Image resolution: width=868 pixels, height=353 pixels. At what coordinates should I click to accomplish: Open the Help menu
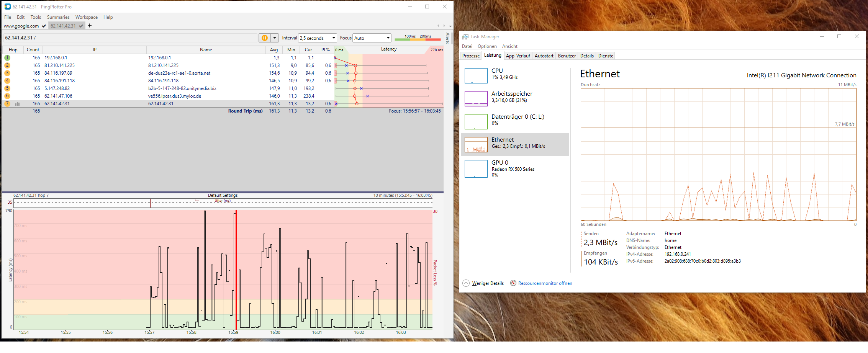click(108, 17)
